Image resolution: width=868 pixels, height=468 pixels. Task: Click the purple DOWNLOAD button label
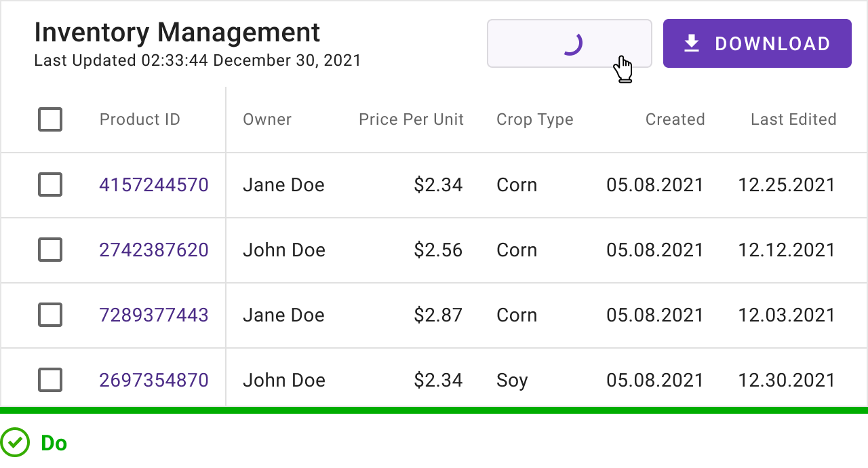tap(772, 43)
